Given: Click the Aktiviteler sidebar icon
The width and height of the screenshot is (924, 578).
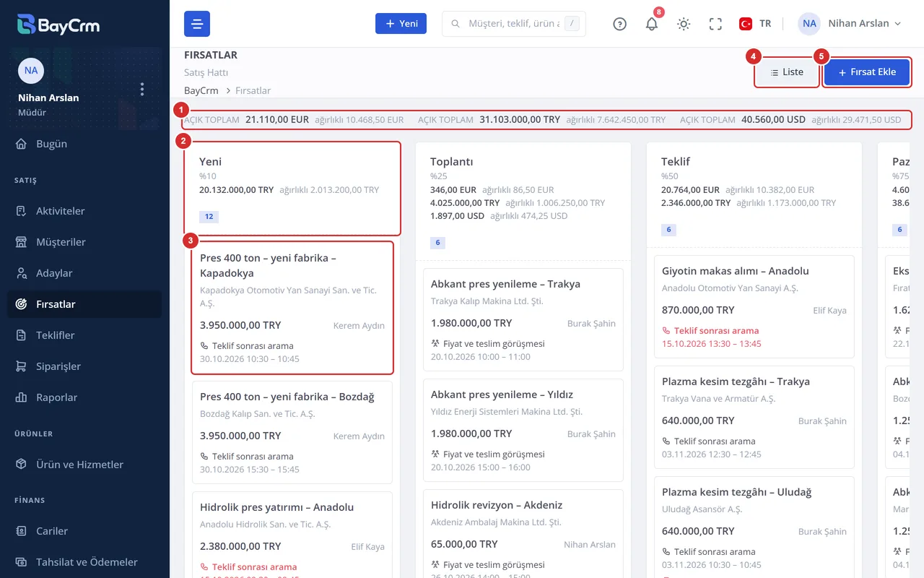Looking at the screenshot, I should [x=22, y=211].
